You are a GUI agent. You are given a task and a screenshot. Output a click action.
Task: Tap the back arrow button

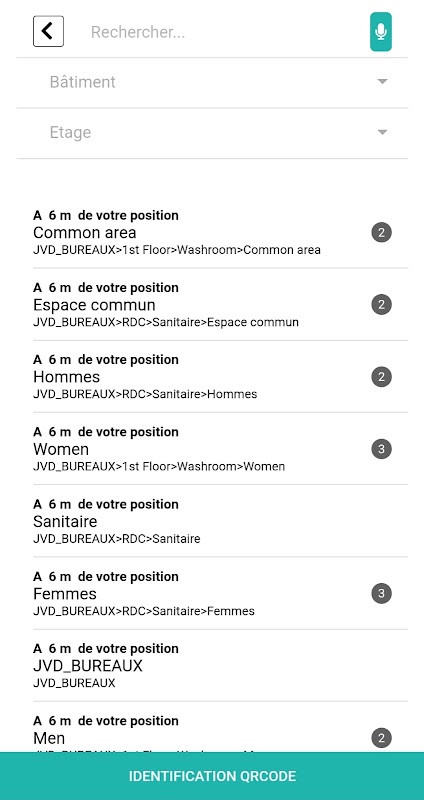pyautogui.click(x=48, y=31)
